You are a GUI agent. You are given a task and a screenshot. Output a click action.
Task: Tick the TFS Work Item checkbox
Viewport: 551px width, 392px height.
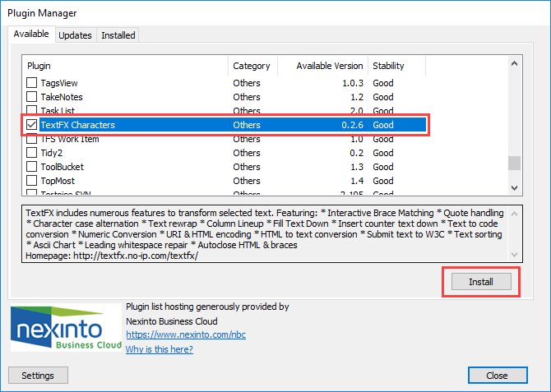coord(31,140)
